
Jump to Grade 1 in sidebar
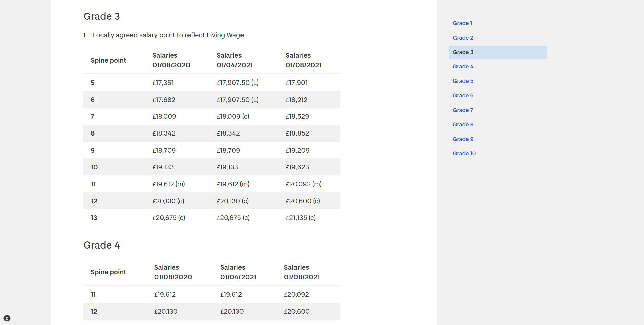pyautogui.click(x=462, y=23)
